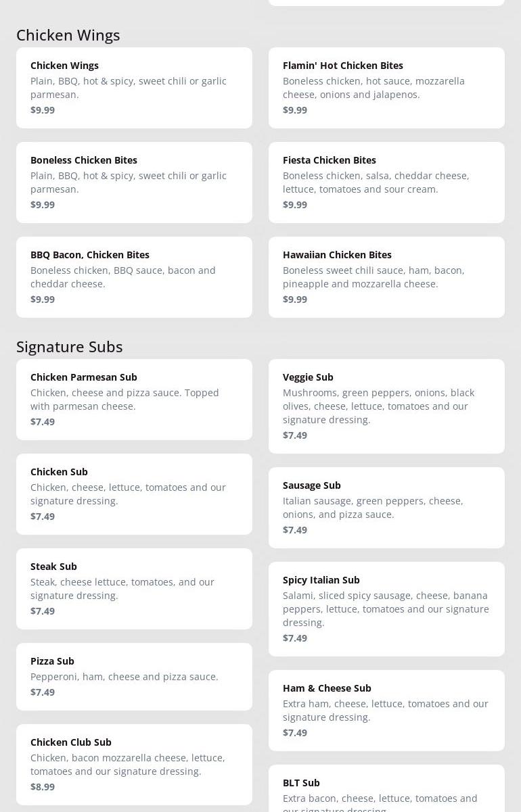The width and height of the screenshot is (521, 812).
Task: Open the BLT Sub card
Action: (x=386, y=791)
